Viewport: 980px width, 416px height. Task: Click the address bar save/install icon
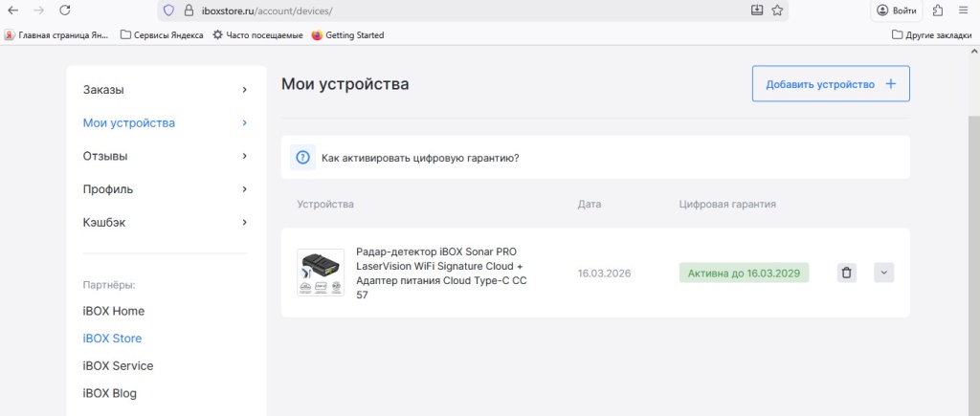click(x=757, y=10)
